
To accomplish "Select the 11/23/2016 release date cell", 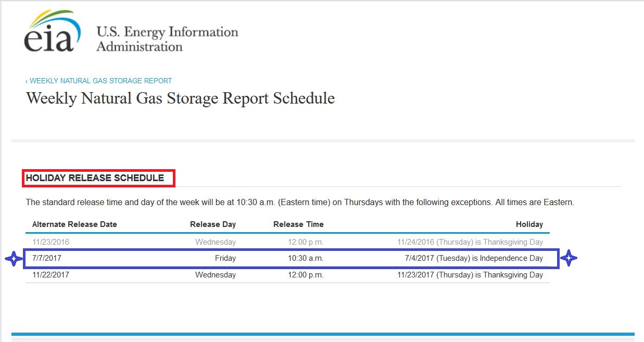I will [x=50, y=242].
